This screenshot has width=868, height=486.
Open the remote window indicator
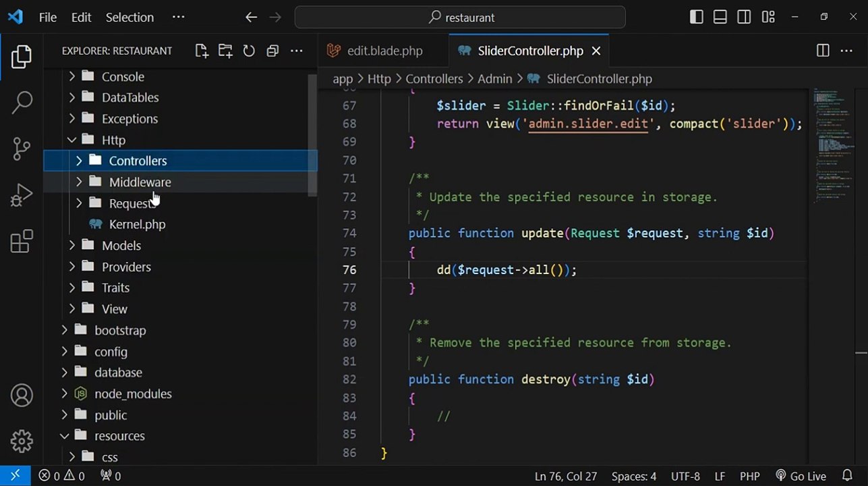15,476
